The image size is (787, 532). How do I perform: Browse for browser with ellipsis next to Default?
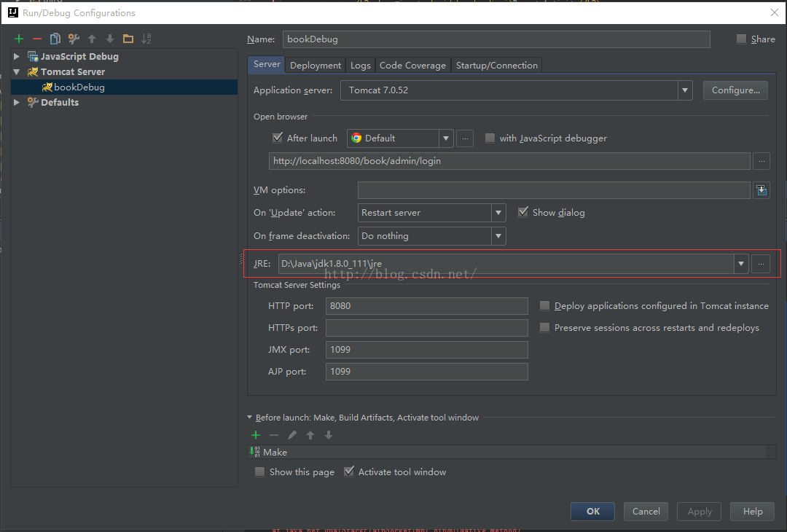pyautogui.click(x=465, y=138)
